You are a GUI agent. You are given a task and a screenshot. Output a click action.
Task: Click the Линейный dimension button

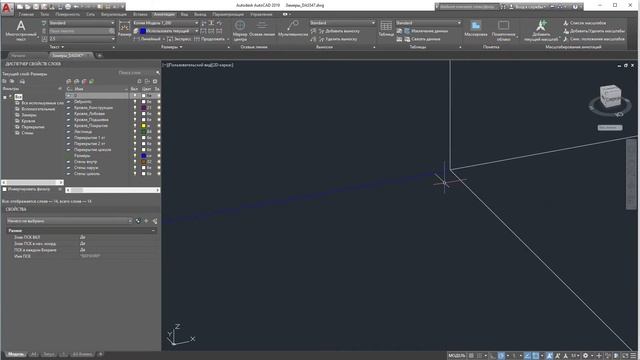pos(147,39)
